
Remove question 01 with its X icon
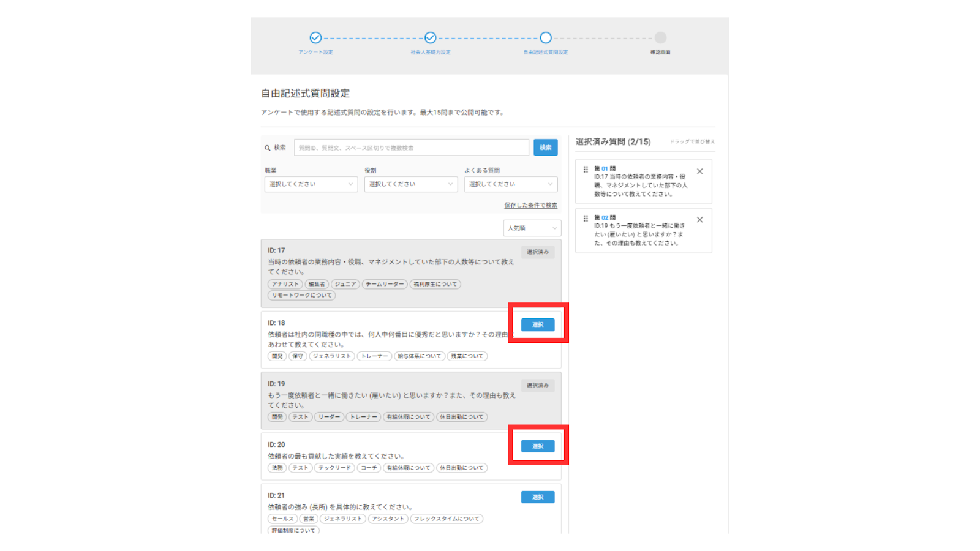[700, 171]
